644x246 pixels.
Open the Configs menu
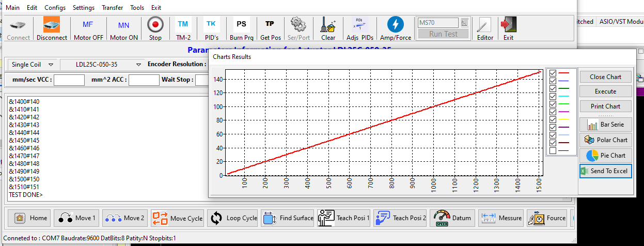(55, 8)
